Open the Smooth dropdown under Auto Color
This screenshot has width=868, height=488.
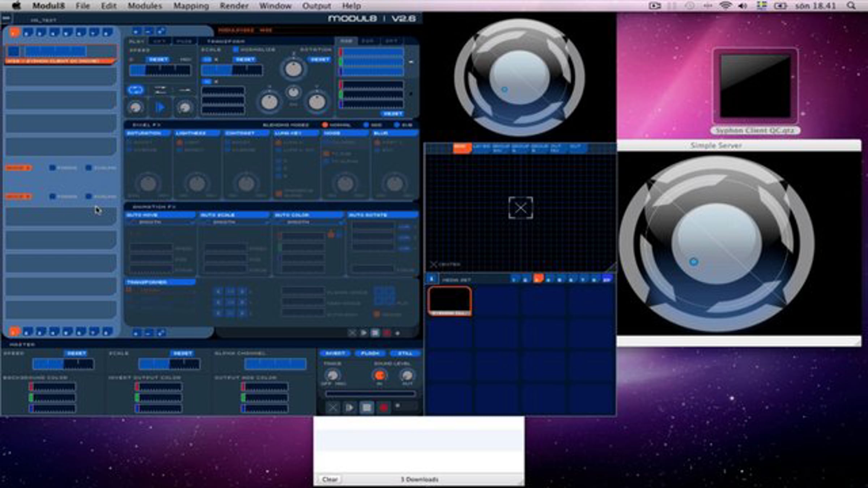310,222
